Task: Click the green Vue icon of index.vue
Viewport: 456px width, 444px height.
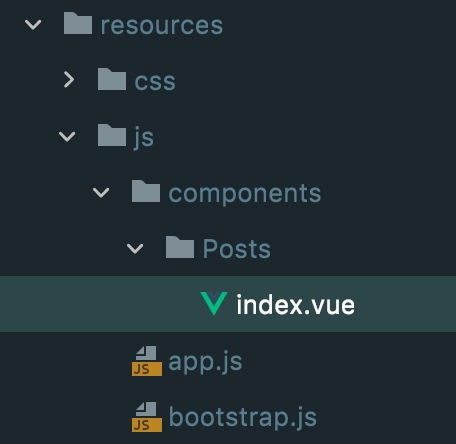Action: [214, 303]
